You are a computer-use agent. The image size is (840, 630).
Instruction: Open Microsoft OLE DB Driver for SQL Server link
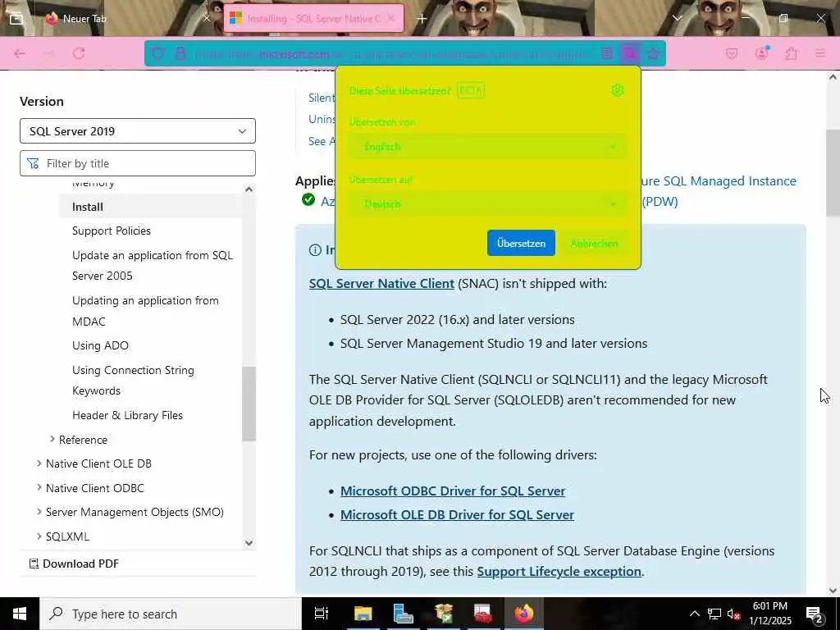457,515
